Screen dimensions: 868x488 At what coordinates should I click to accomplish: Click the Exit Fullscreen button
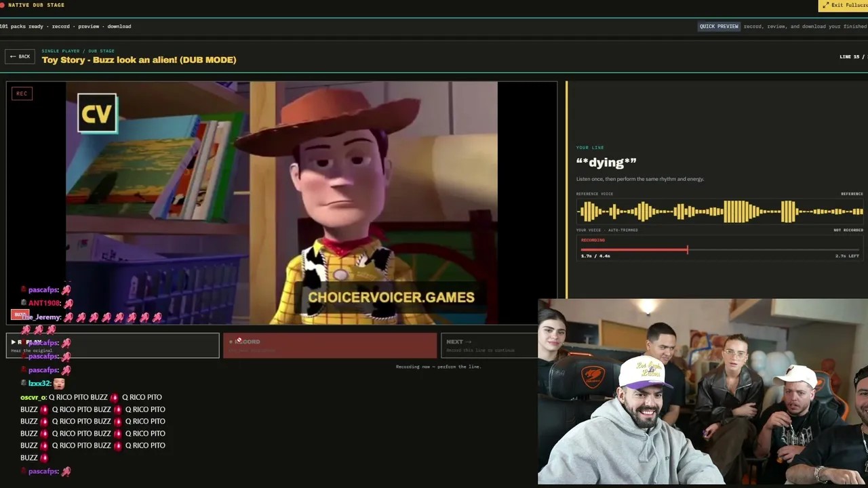(843, 5)
